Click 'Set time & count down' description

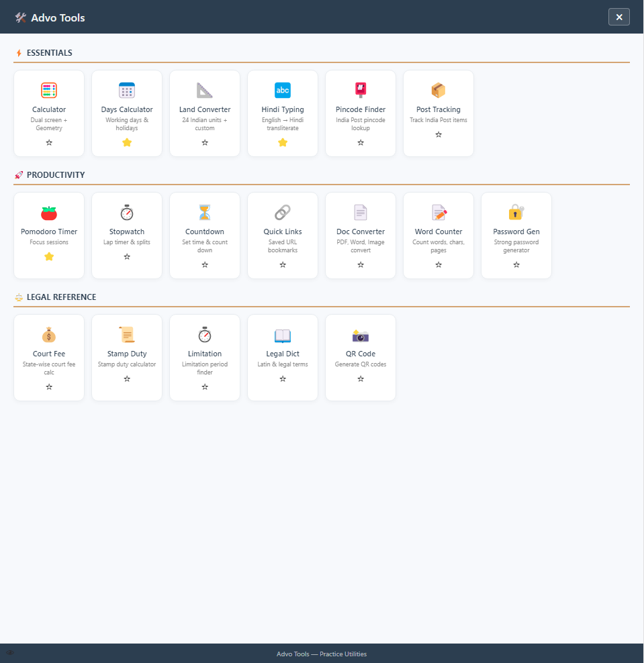tap(205, 246)
